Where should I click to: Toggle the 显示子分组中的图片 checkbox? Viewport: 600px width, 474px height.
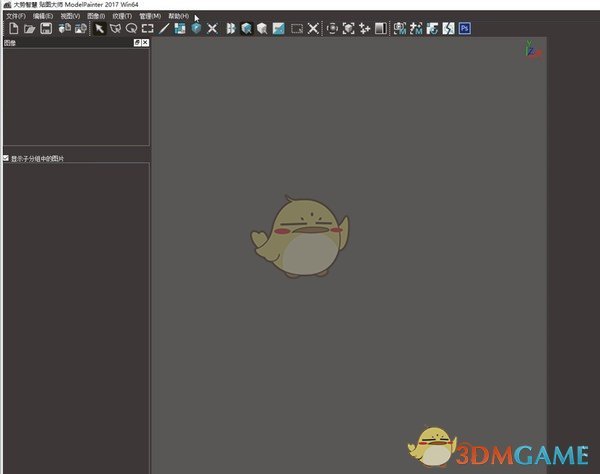point(6,158)
